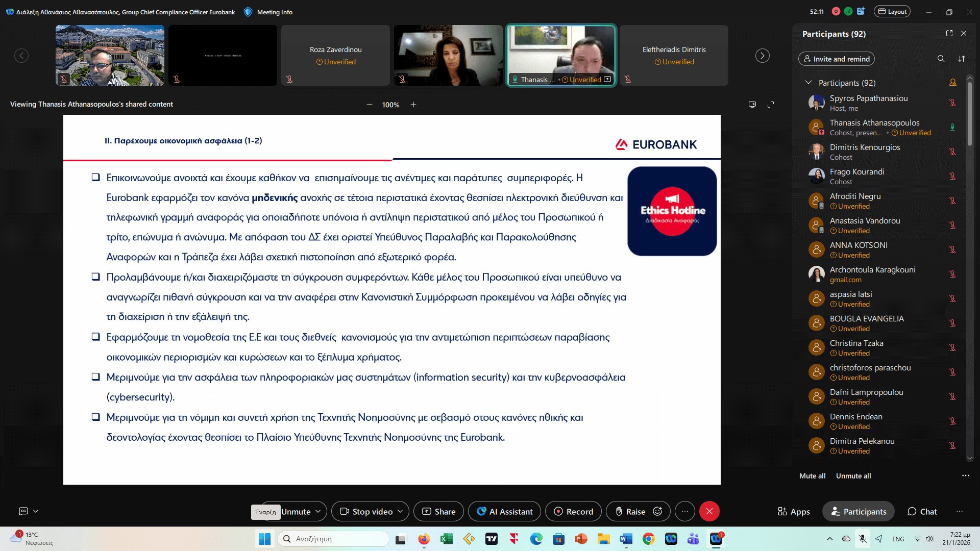The width and height of the screenshot is (980, 551).
Task: Open the Apps panel
Action: (794, 511)
